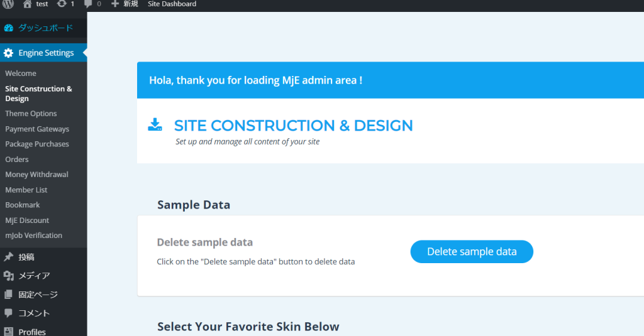Click the WordPress logo icon

click(x=8, y=4)
